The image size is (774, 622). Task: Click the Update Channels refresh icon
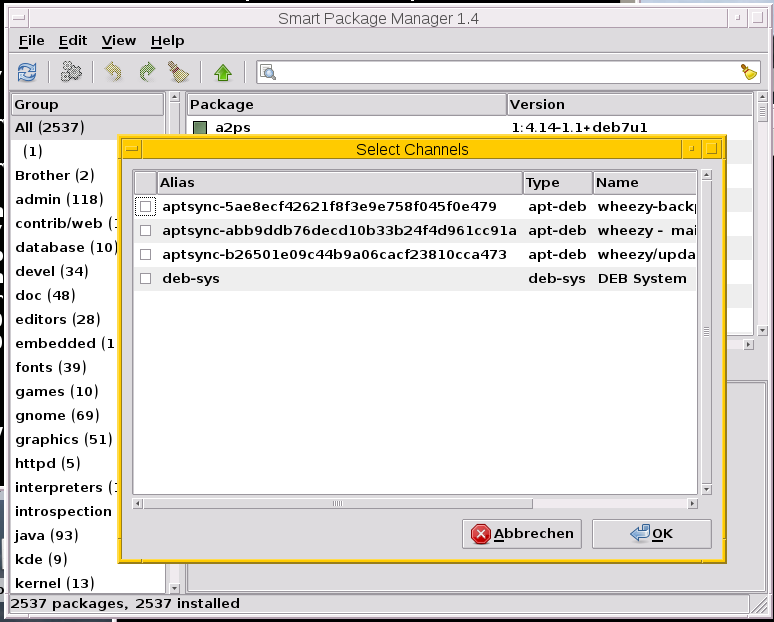[x=27, y=72]
